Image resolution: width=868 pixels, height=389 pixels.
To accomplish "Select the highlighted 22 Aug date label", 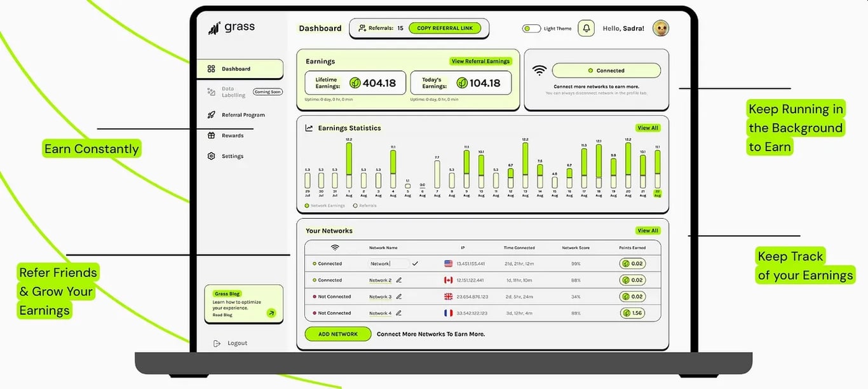I will [x=658, y=193].
